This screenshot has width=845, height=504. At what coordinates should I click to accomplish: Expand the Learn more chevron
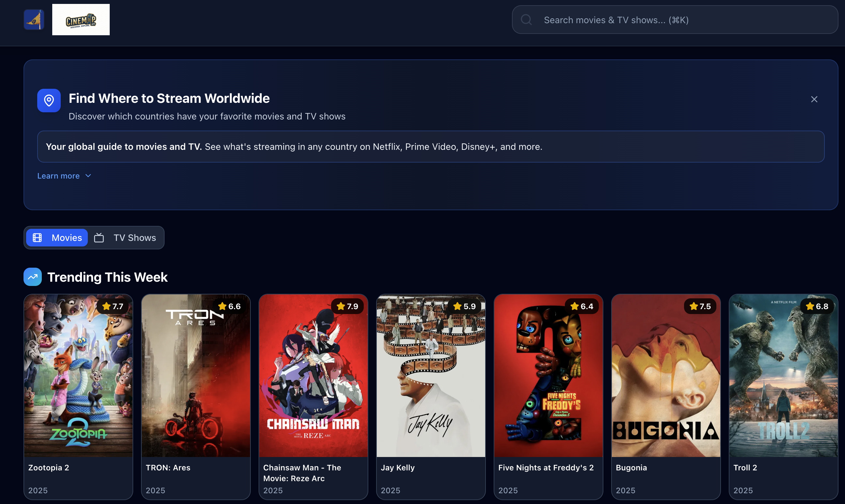pyautogui.click(x=88, y=176)
